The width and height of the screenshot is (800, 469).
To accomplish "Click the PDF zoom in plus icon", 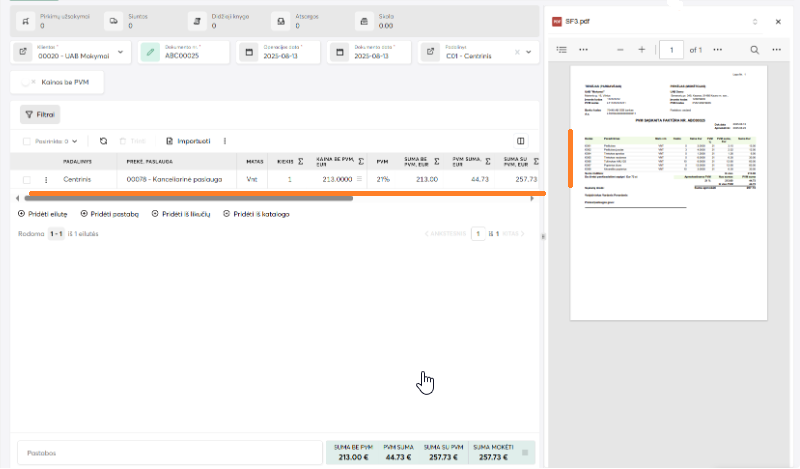I will click(x=641, y=49).
